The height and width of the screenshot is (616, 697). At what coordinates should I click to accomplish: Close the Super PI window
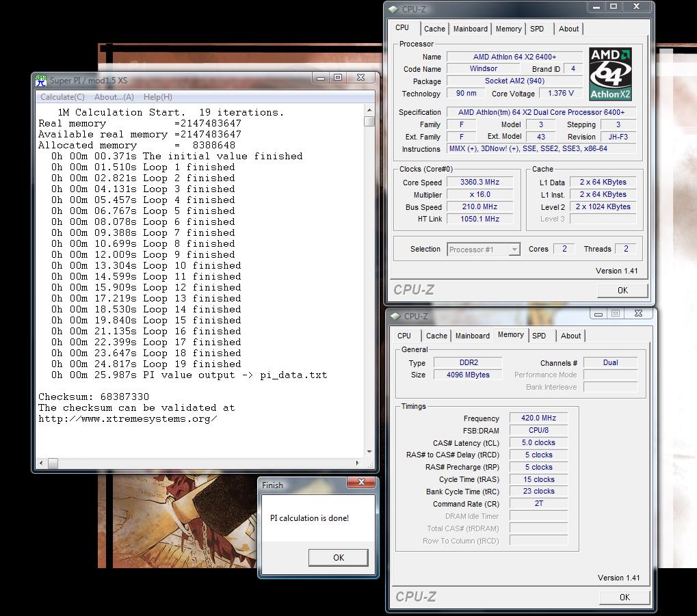[x=360, y=78]
